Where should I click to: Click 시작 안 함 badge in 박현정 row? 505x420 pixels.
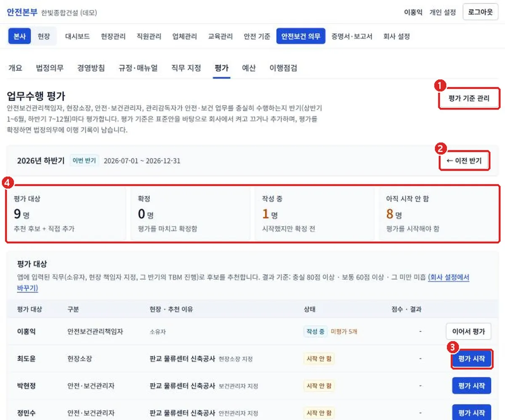319,386
